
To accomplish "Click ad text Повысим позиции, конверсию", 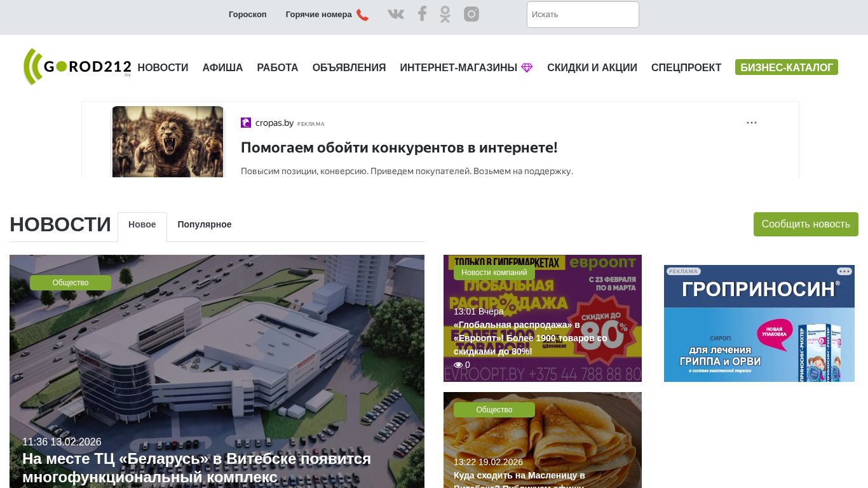I will click(x=407, y=171).
